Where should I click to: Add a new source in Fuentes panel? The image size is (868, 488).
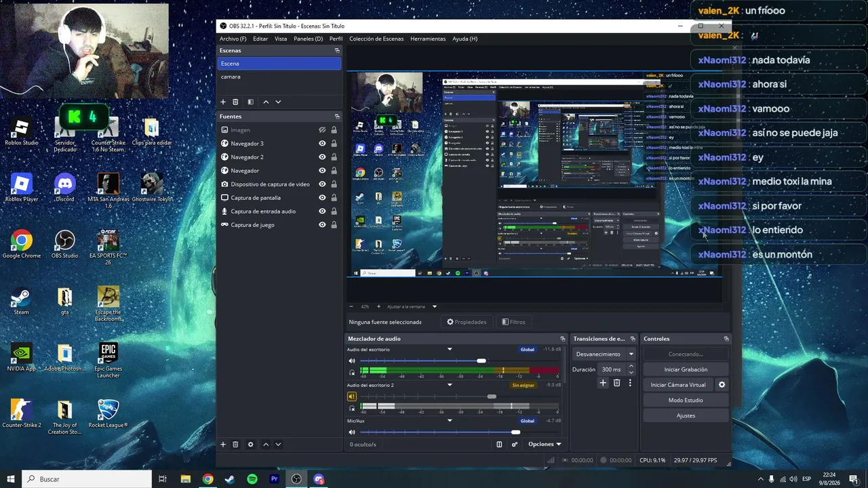223,445
